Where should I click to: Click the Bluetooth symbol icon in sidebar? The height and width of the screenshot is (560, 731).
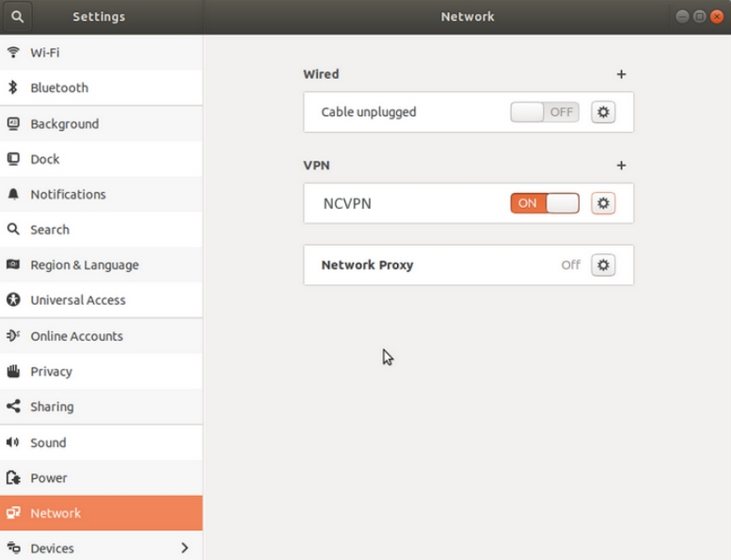pos(13,88)
